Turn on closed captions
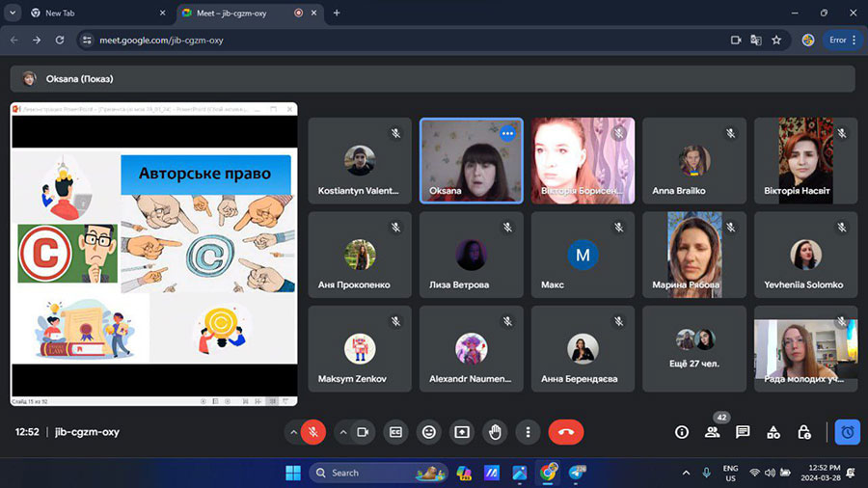The image size is (868, 488). [x=395, y=432]
